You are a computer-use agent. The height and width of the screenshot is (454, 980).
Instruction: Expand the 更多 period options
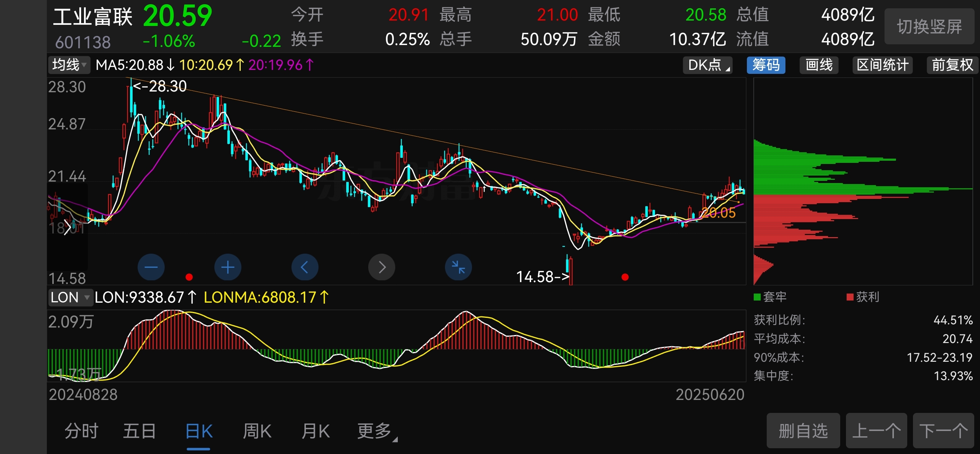pyautogui.click(x=377, y=431)
